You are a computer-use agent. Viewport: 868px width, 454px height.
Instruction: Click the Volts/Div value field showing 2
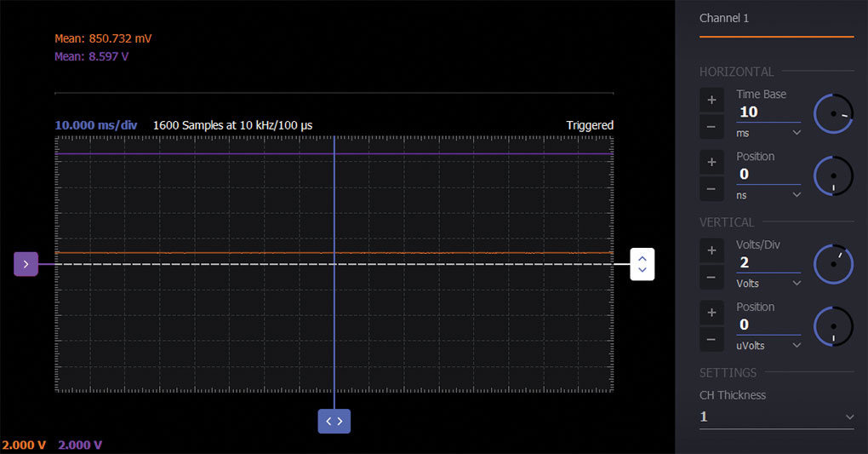click(x=768, y=262)
